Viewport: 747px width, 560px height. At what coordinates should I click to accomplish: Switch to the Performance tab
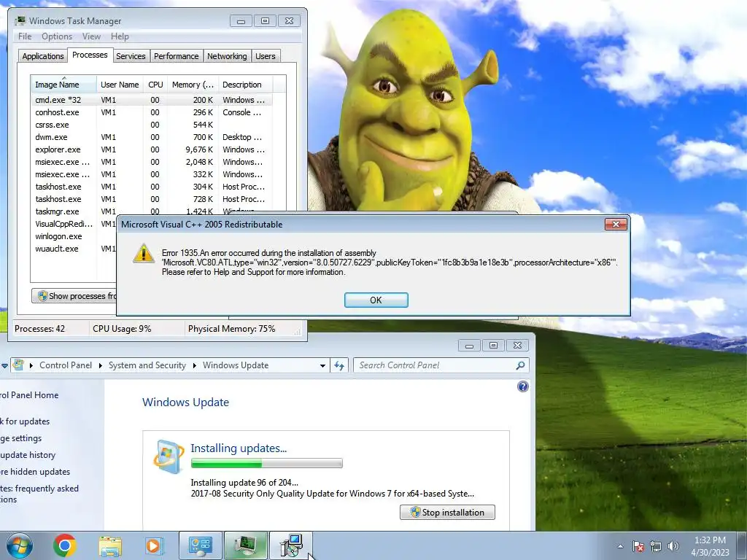coord(177,56)
